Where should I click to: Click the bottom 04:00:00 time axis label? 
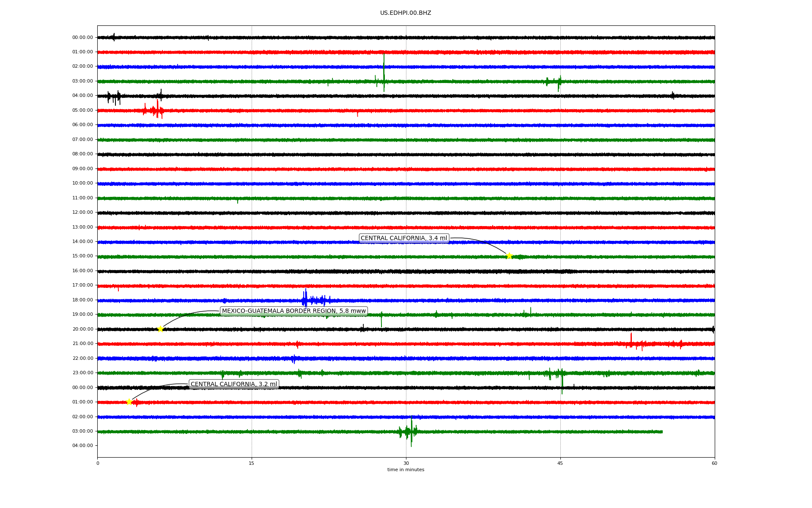click(82, 446)
